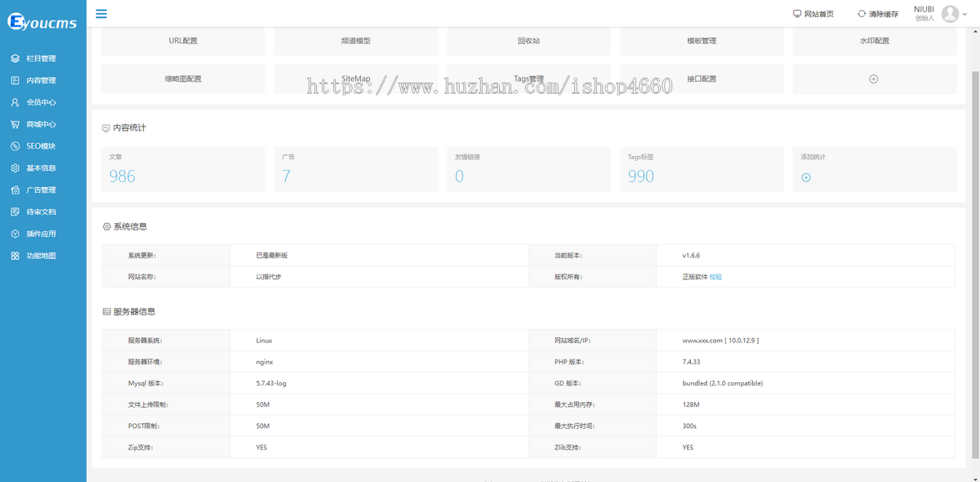
Task: Click the 栏目管理 sidebar icon
Action: coord(15,59)
